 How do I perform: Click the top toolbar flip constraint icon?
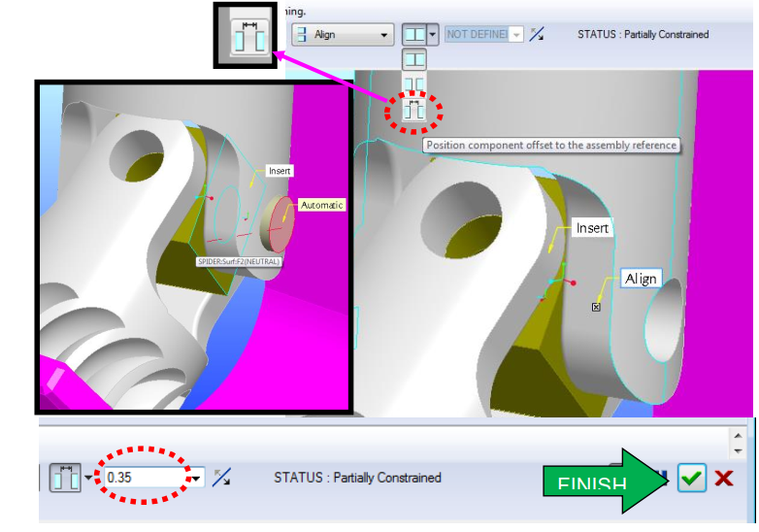(x=537, y=34)
